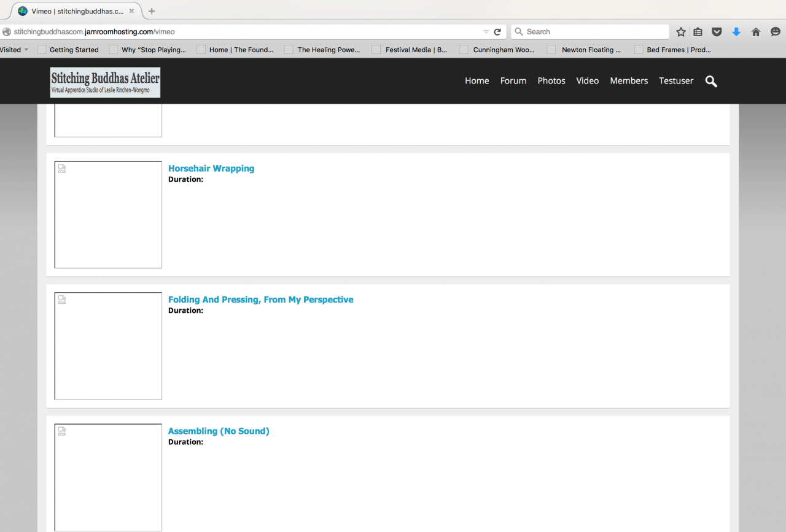Save page to Pocket

click(x=717, y=32)
